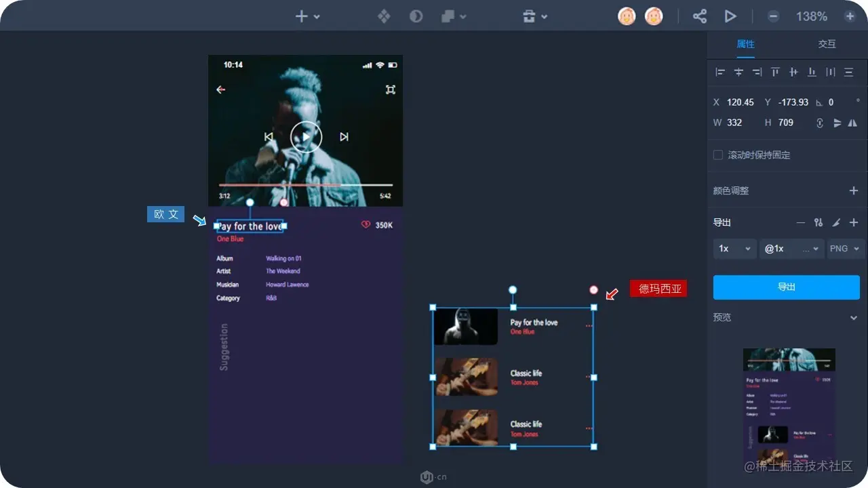
Task: Click The Weekend artist value
Action: coord(283,271)
